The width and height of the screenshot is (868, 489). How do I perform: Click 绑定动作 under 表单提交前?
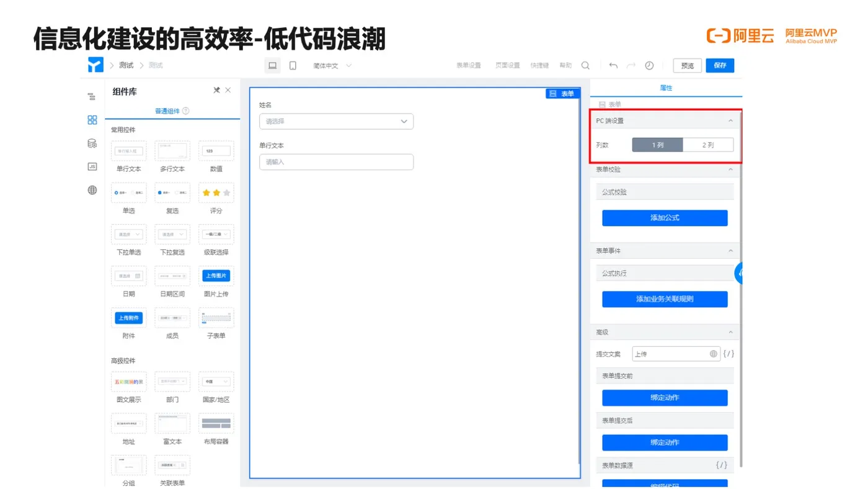pyautogui.click(x=665, y=398)
